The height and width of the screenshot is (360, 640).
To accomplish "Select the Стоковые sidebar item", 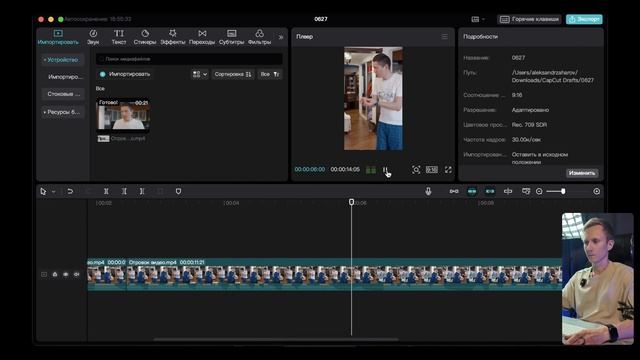I will tap(62, 94).
